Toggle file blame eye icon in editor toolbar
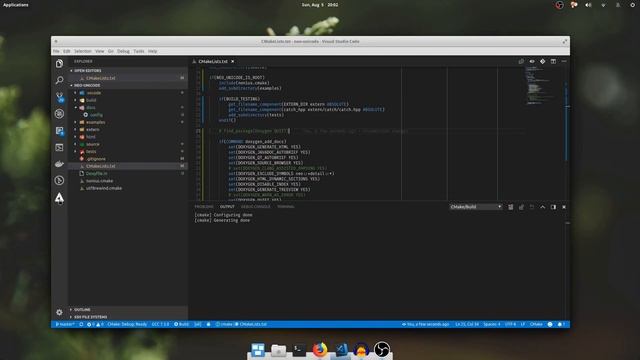 click(x=532, y=61)
